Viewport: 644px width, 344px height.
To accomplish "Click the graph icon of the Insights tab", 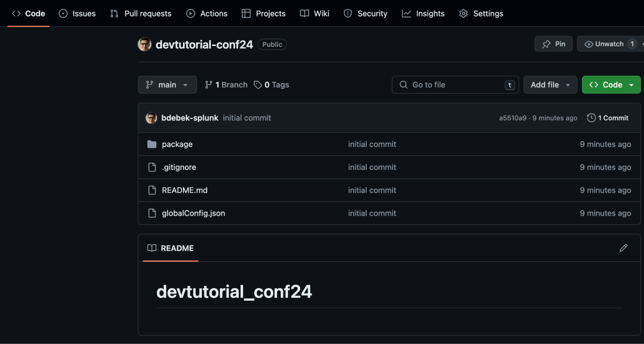I will 406,14.
